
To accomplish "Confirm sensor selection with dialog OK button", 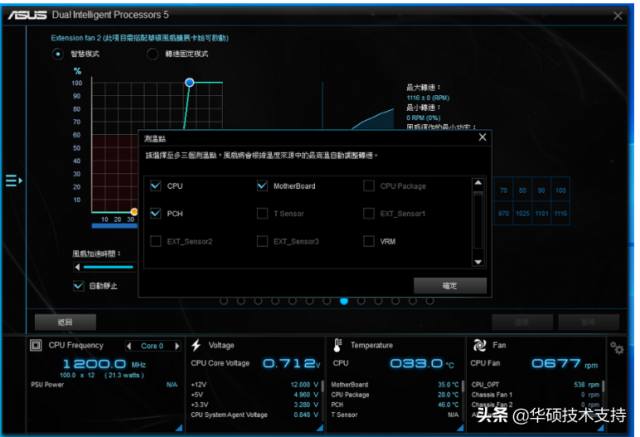I will 450,286.
